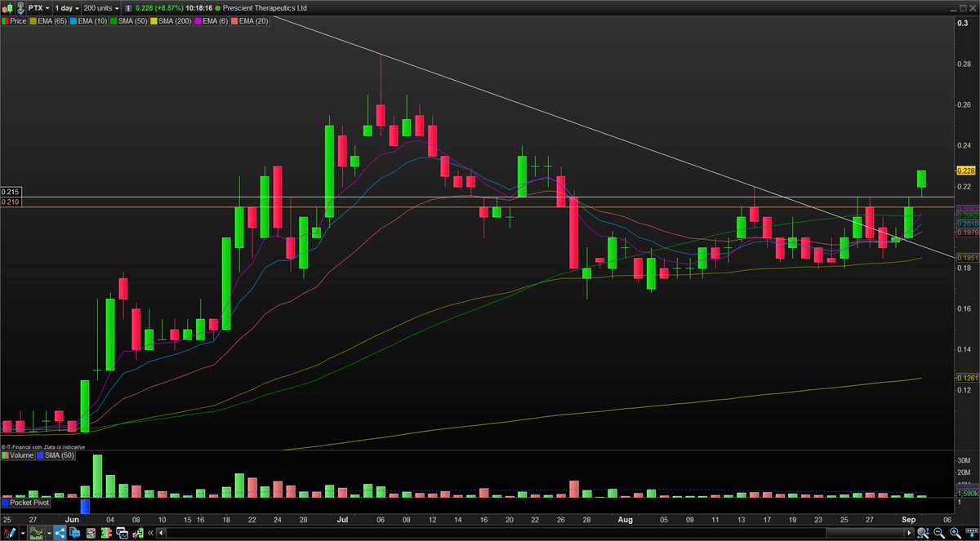980x541 pixels.
Task: Click the scrollbar right arrow
Action: point(909,533)
